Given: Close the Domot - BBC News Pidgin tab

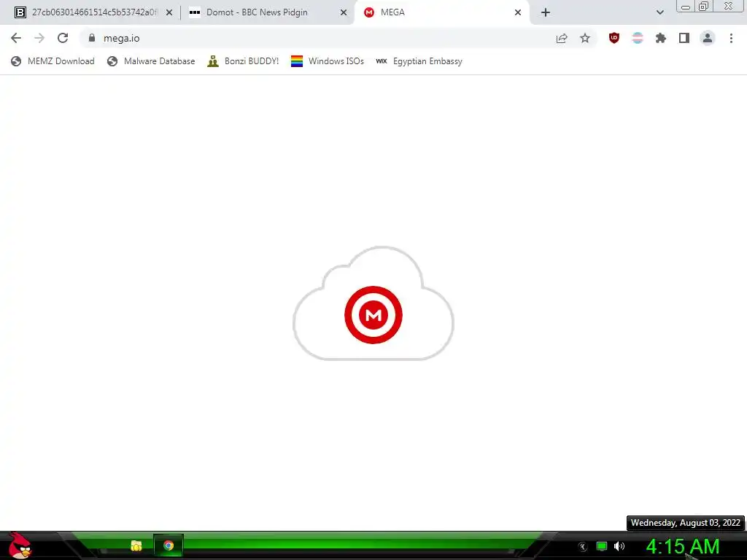Looking at the screenshot, I should tap(344, 12).
